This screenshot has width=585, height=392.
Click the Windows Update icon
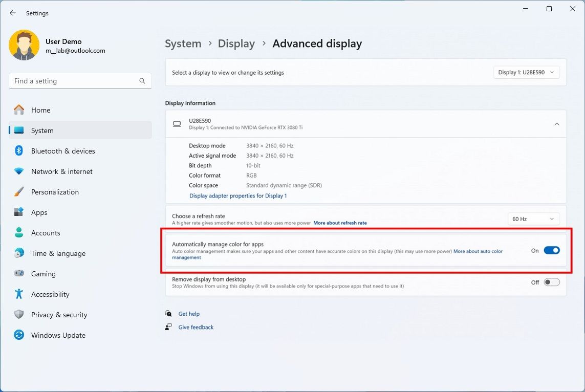[19, 335]
